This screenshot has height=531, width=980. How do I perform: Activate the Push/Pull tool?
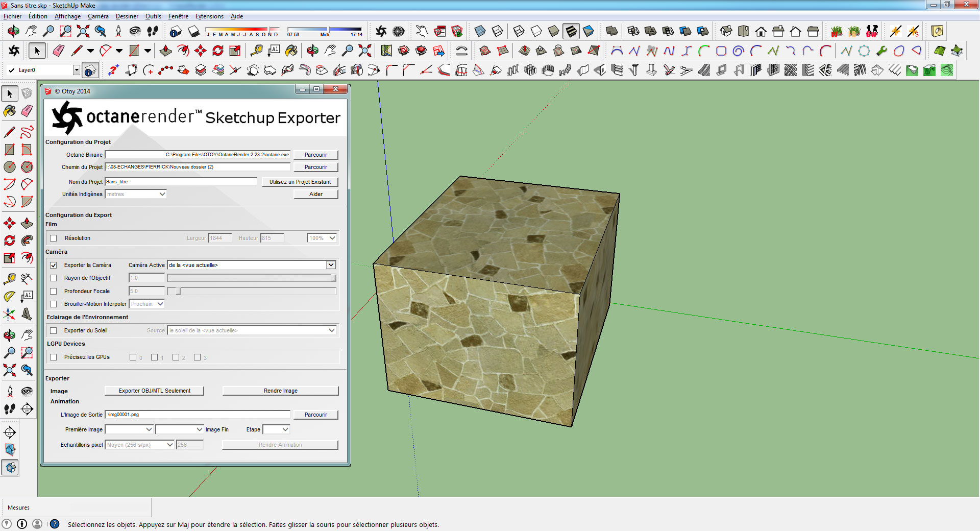pyautogui.click(x=165, y=51)
